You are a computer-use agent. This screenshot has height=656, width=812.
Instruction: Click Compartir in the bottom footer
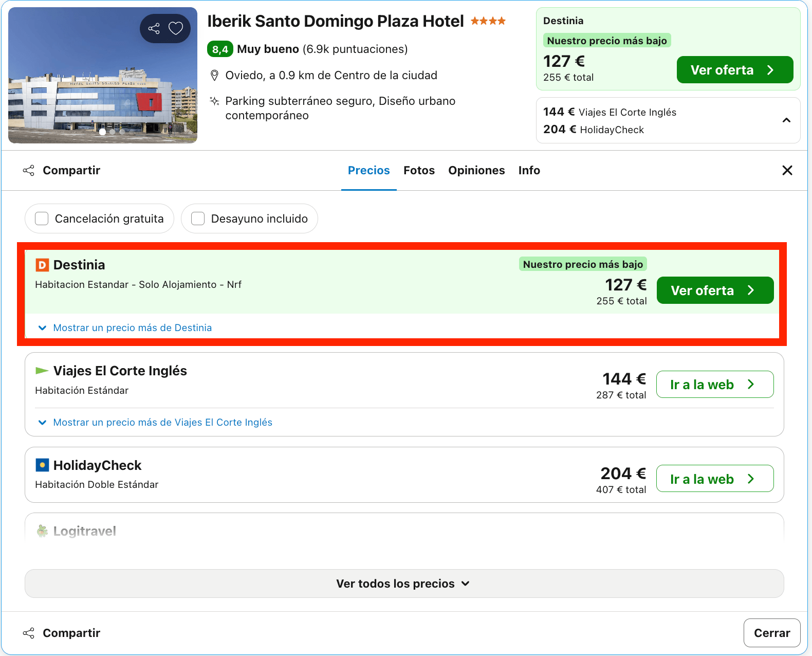tap(62, 633)
